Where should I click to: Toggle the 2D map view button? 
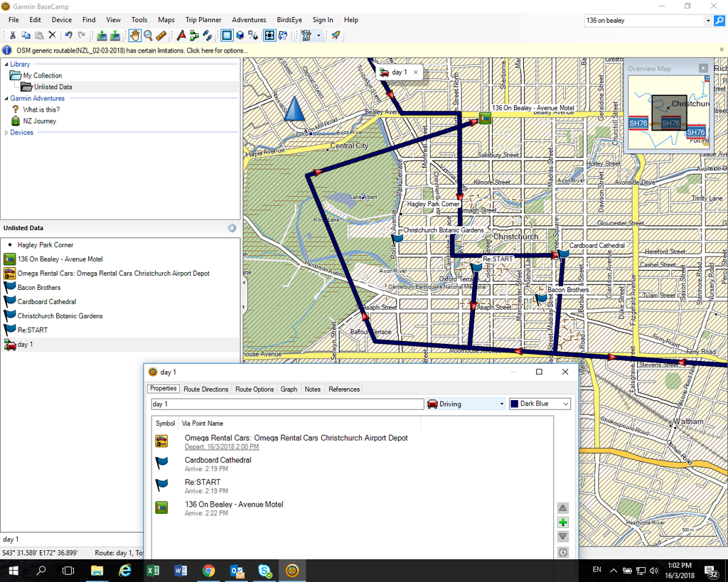pos(227,36)
